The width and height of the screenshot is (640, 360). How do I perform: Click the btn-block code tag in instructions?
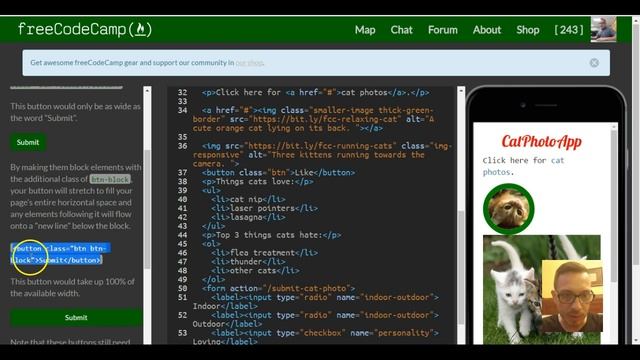coord(110,179)
